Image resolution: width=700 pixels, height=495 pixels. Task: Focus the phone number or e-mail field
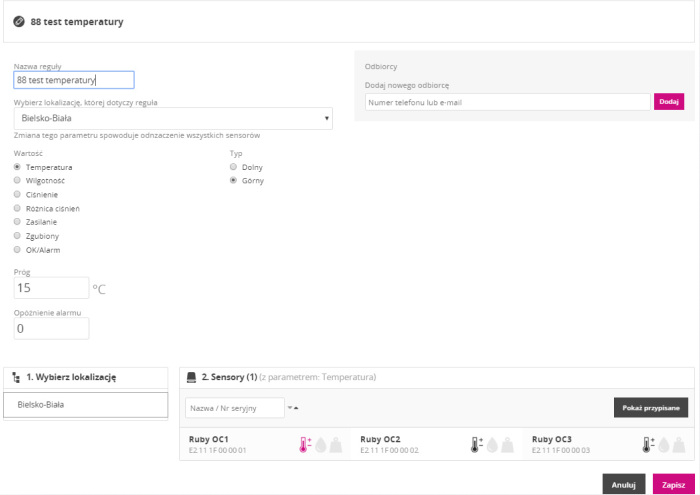[x=508, y=102]
